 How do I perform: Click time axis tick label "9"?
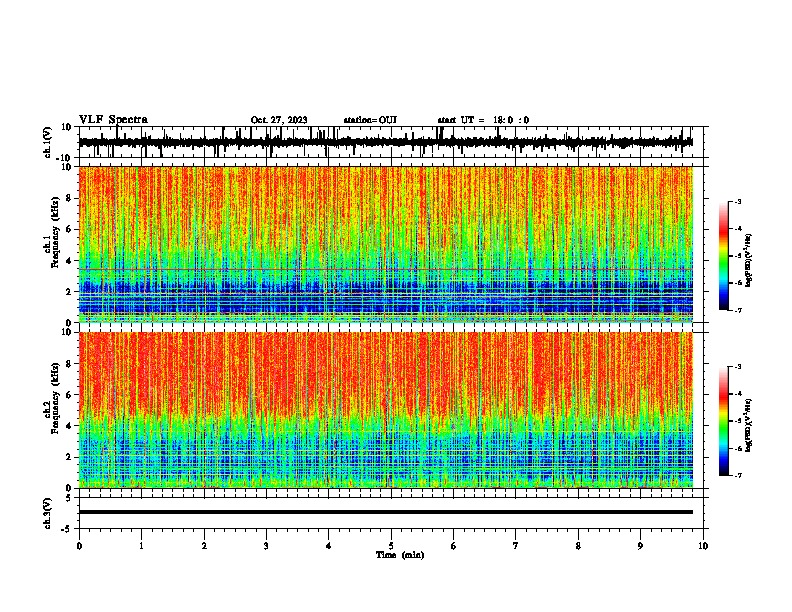(640, 546)
